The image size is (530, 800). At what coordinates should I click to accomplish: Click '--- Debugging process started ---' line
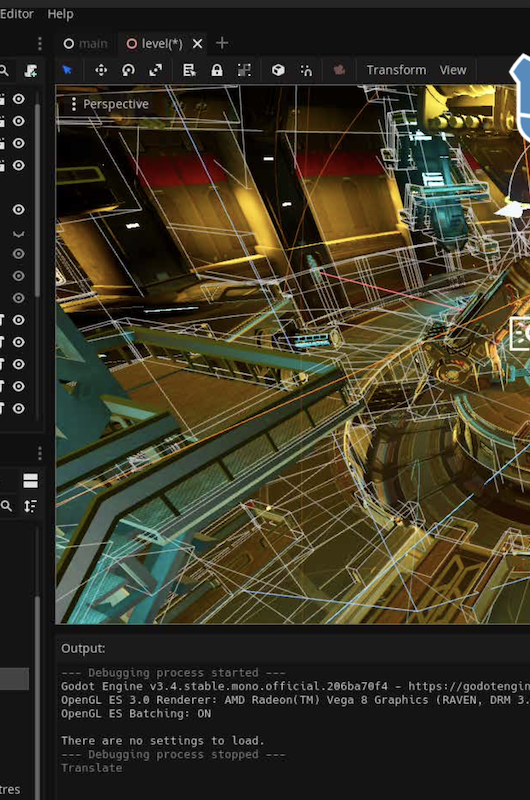tap(173, 672)
